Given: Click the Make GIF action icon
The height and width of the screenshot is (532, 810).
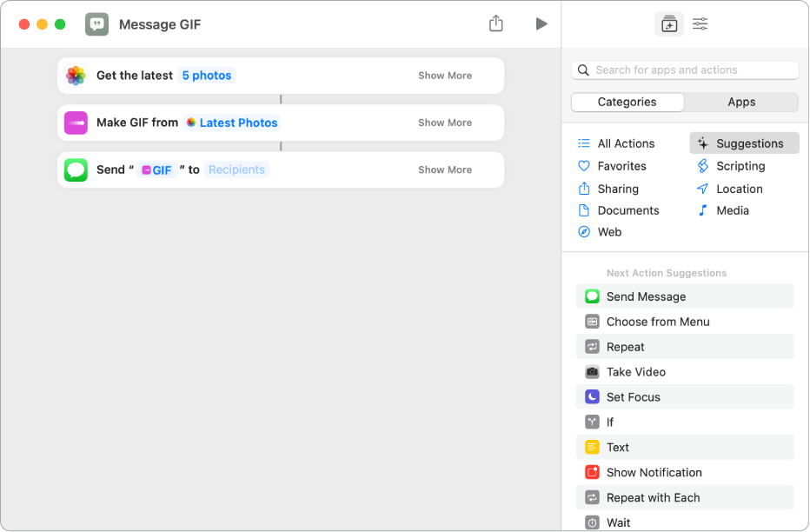Looking at the screenshot, I should click(76, 123).
